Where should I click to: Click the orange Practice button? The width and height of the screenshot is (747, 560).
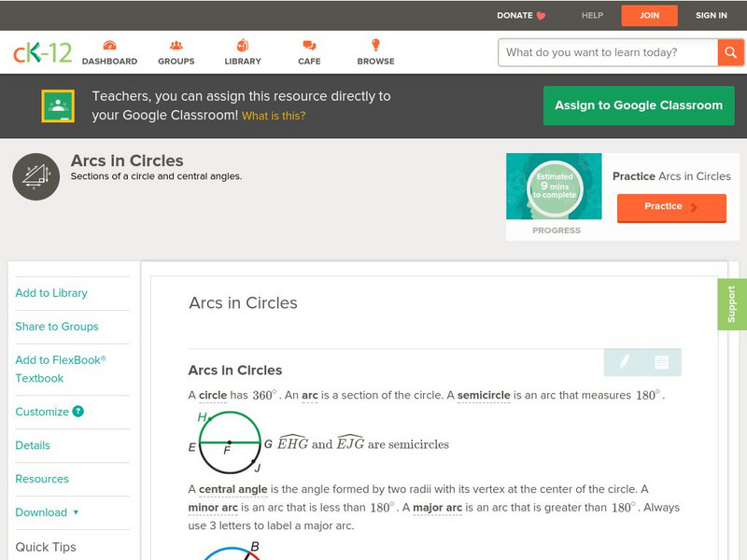(671, 207)
